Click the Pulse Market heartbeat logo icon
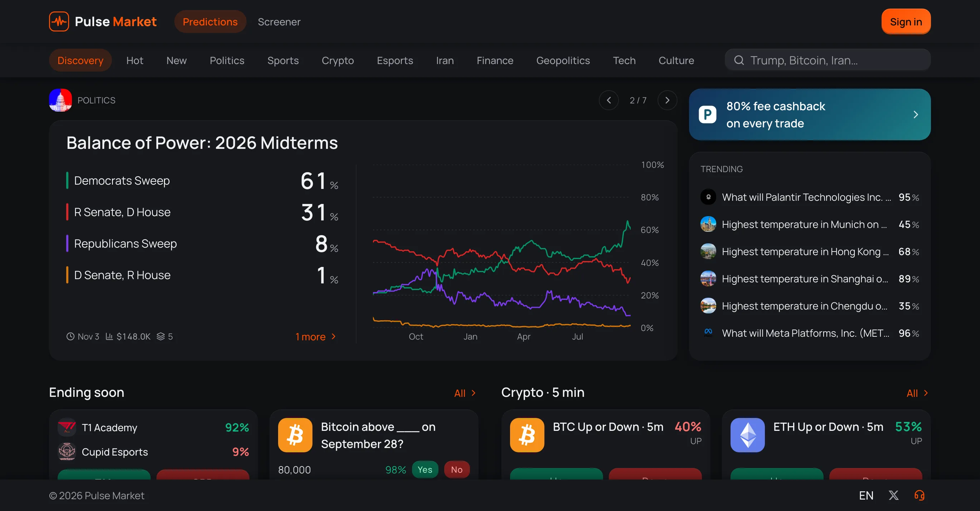This screenshot has height=511, width=980. pyautogui.click(x=59, y=22)
